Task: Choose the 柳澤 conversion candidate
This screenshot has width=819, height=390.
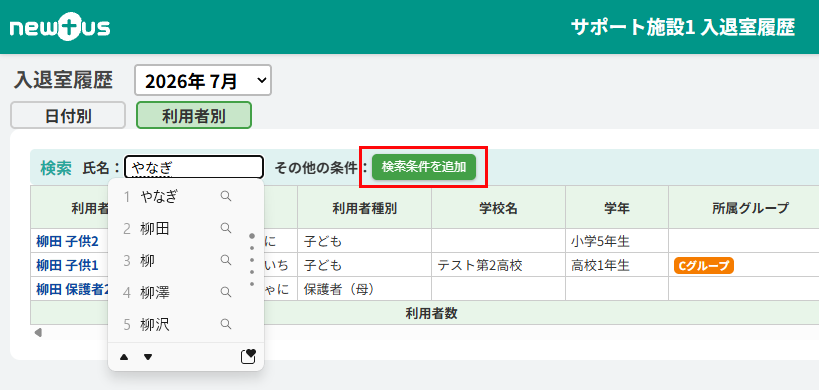Action: click(x=155, y=292)
